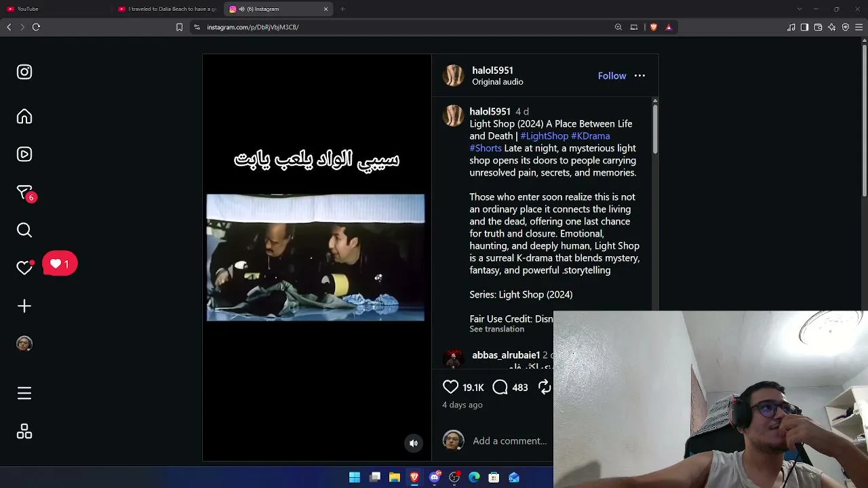The height and width of the screenshot is (488, 868).
Task: Click See translation under the caption
Action: (x=496, y=329)
